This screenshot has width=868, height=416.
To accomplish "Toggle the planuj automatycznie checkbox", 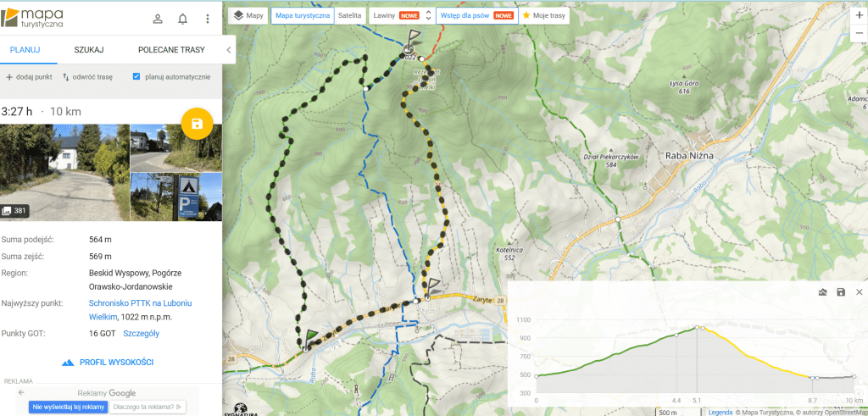I will [x=136, y=77].
